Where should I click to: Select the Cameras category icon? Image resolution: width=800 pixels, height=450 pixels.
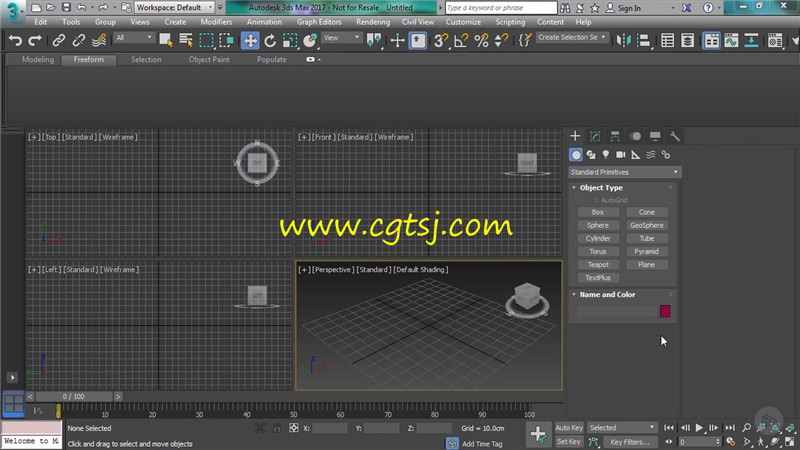tap(620, 155)
